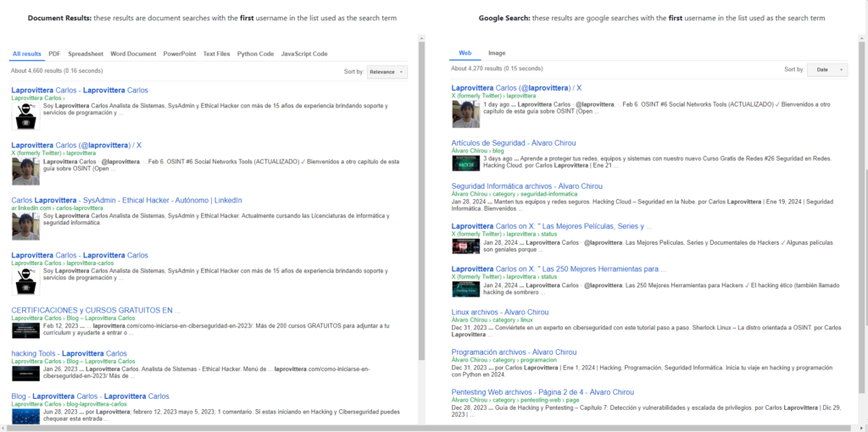Open Las 250 Mejores Herramientas link
868x432 pixels.
coord(559,269)
